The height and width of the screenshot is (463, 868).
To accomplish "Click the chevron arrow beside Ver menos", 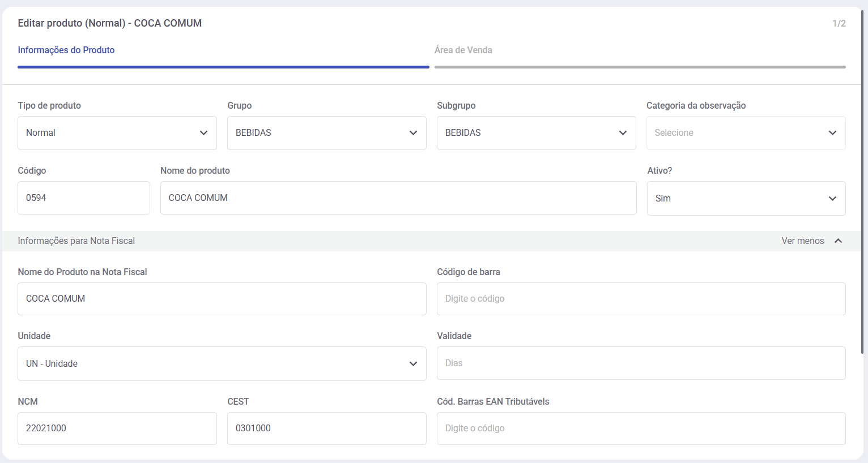I will pyautogui.click(x=839, y=241).
